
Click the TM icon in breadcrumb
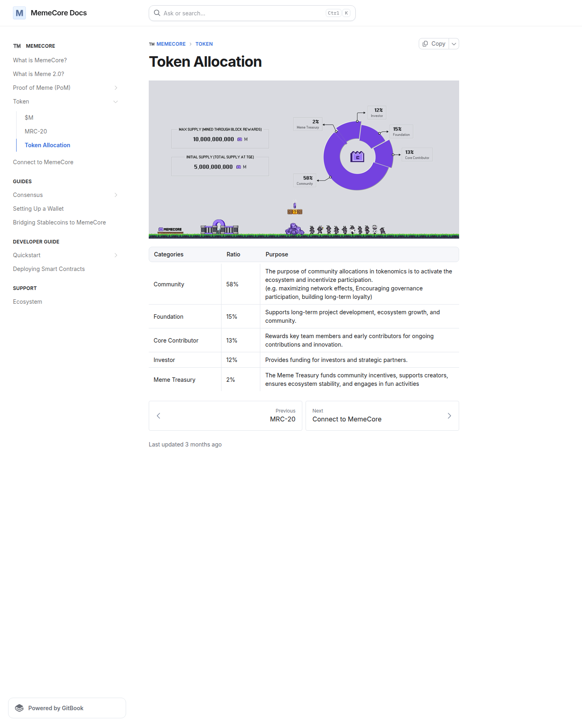[x=152, y=44]
